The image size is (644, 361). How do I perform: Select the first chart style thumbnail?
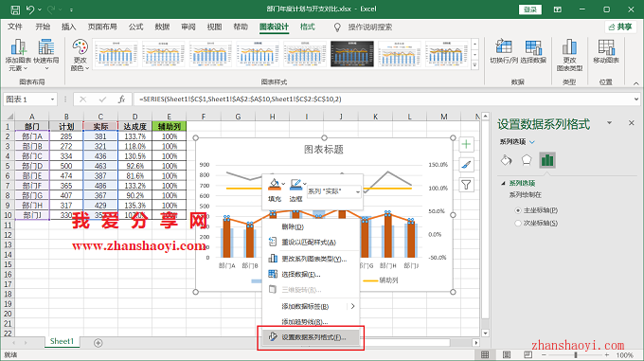116,54
